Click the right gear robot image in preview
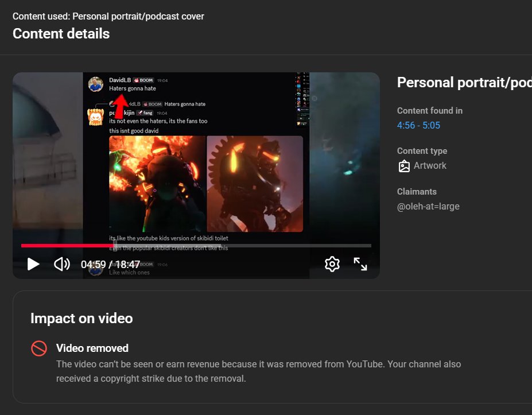The height and width of the screenshot is (415, 532). pos(255,184)
